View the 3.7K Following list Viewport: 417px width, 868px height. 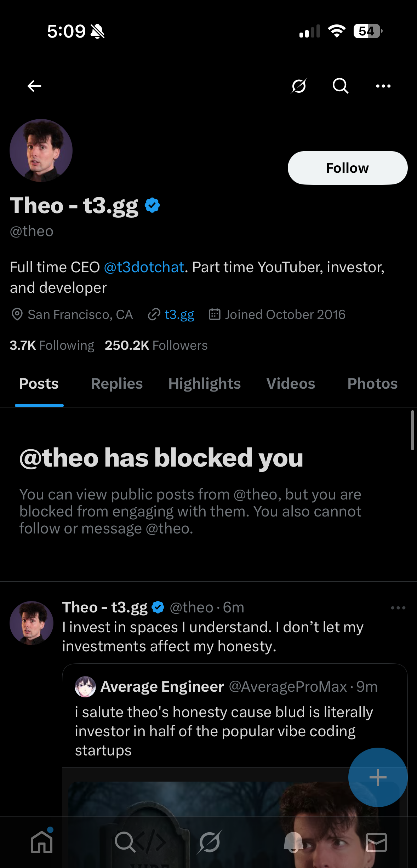click(x=52, y=345)
